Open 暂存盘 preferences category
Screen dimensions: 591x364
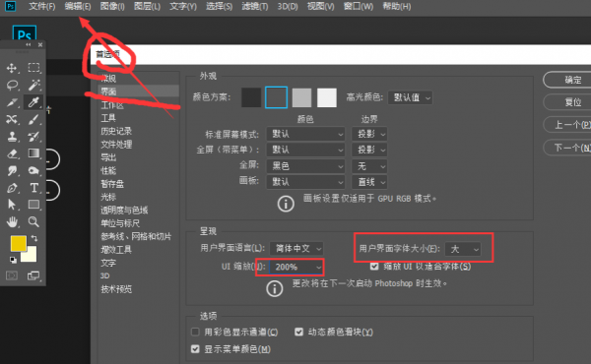tap(112, 184)
